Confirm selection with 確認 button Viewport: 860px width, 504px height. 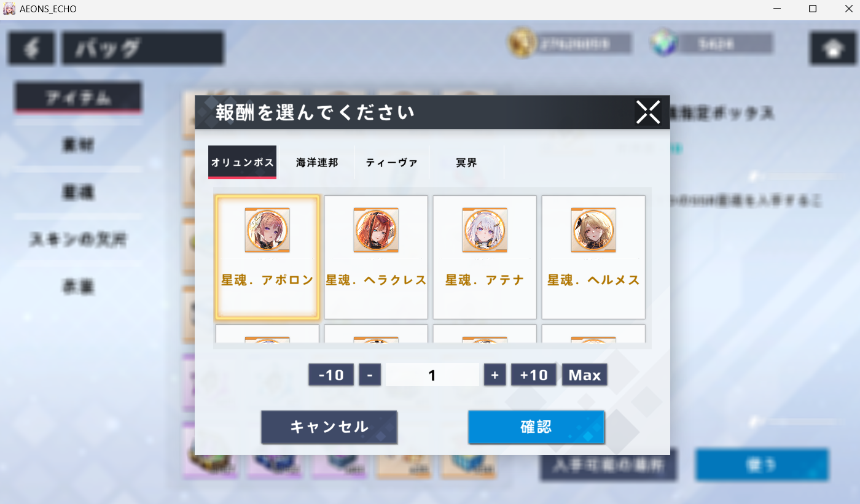(536, 427)
